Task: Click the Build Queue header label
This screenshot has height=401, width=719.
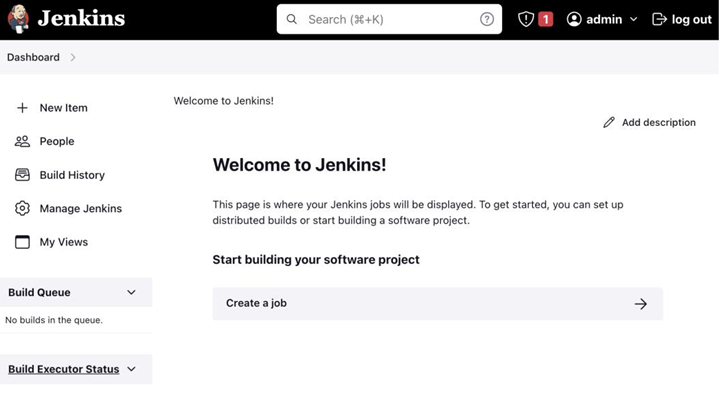Action: [39, 292]
